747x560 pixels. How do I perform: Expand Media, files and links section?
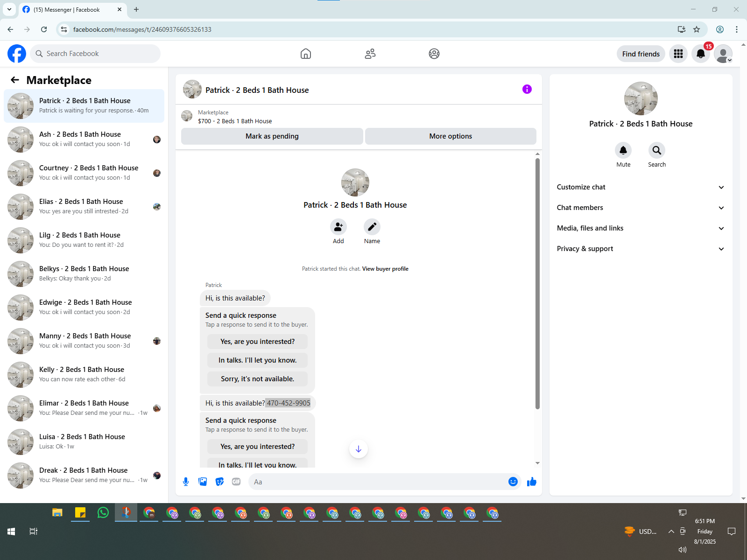[x=641, y=228]
